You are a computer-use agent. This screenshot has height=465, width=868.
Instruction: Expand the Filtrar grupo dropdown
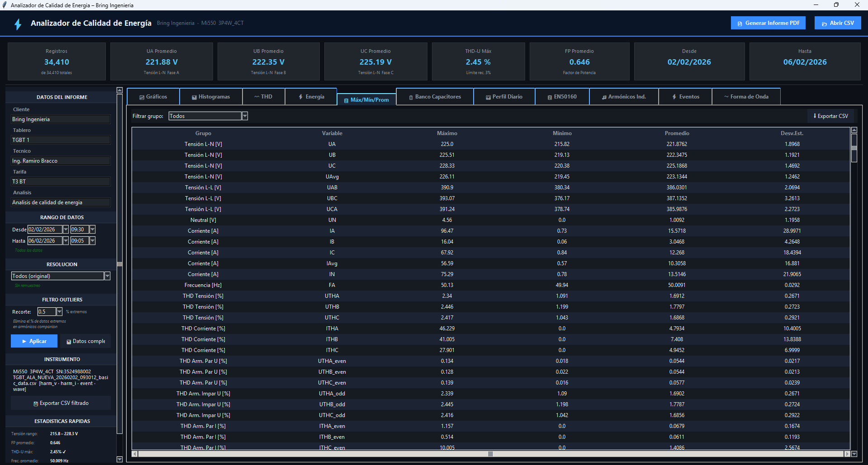(x=245, y=116)
